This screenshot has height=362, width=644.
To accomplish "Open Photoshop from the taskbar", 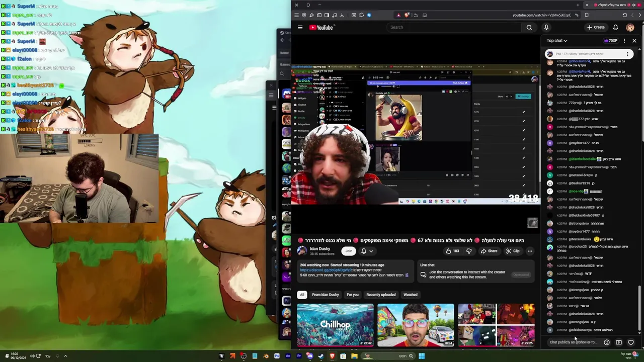I will [x=277, y=356].
